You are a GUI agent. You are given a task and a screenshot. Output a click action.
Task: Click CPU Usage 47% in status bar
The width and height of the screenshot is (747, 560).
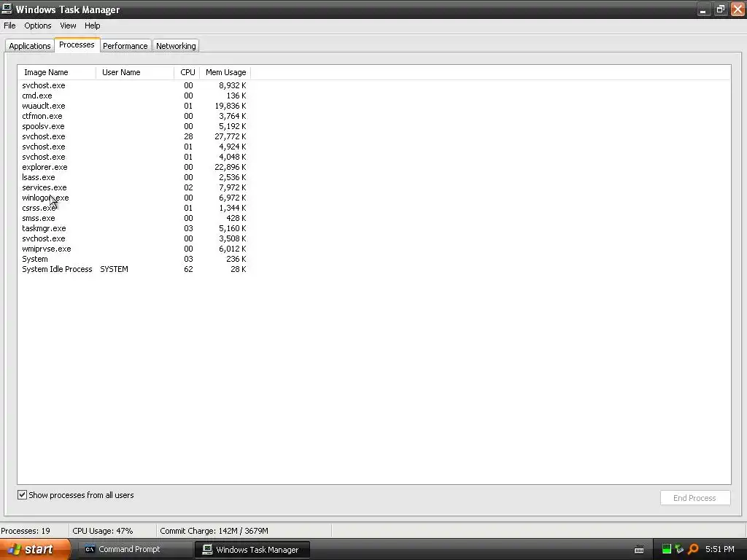coord(102,531)
